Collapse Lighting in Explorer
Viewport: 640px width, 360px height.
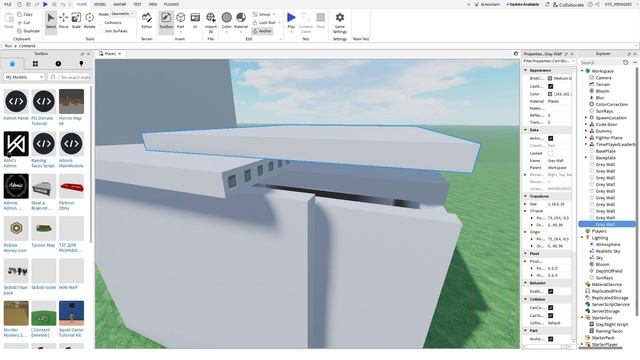tap(582, 238)
